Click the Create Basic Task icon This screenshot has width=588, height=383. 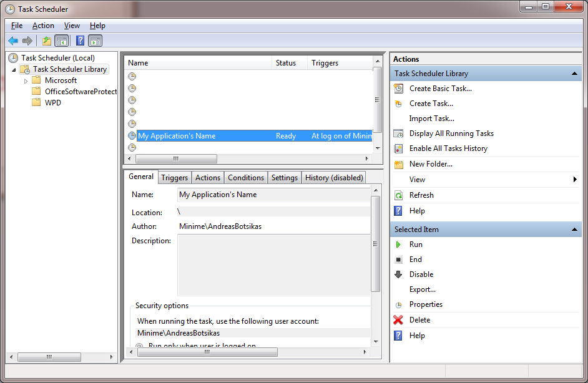(398, 89)
